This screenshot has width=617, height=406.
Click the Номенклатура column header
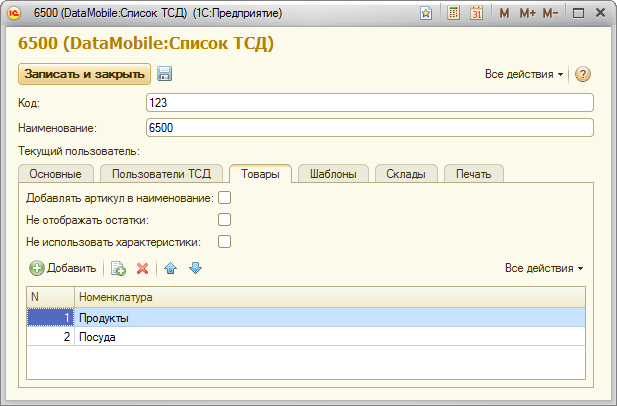point(330,297)
